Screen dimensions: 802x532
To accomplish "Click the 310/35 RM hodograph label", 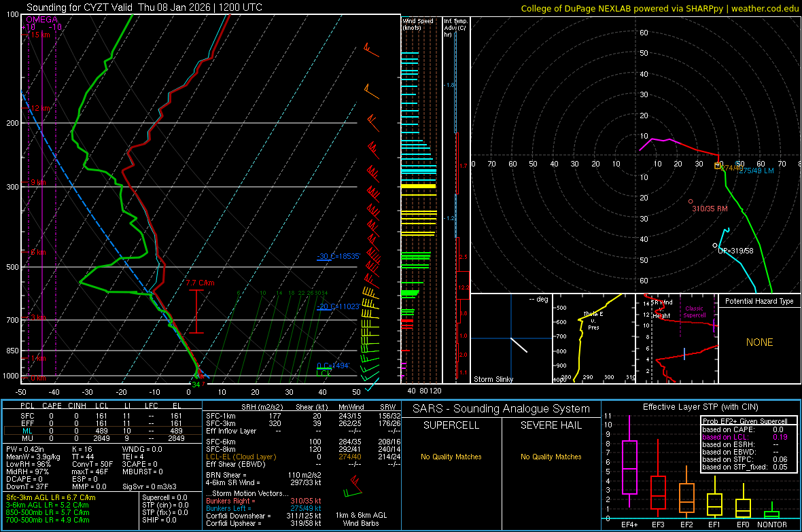I will (710, 209).
